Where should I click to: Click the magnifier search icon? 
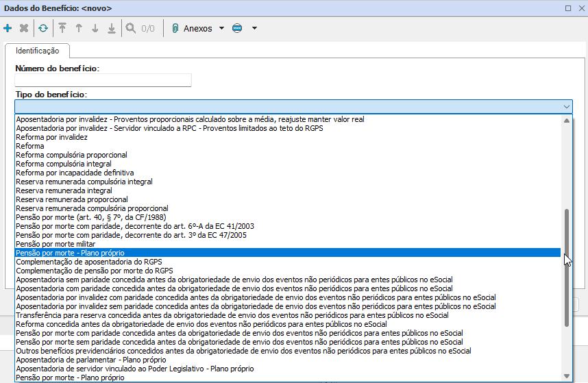click(x=130, y=28)
